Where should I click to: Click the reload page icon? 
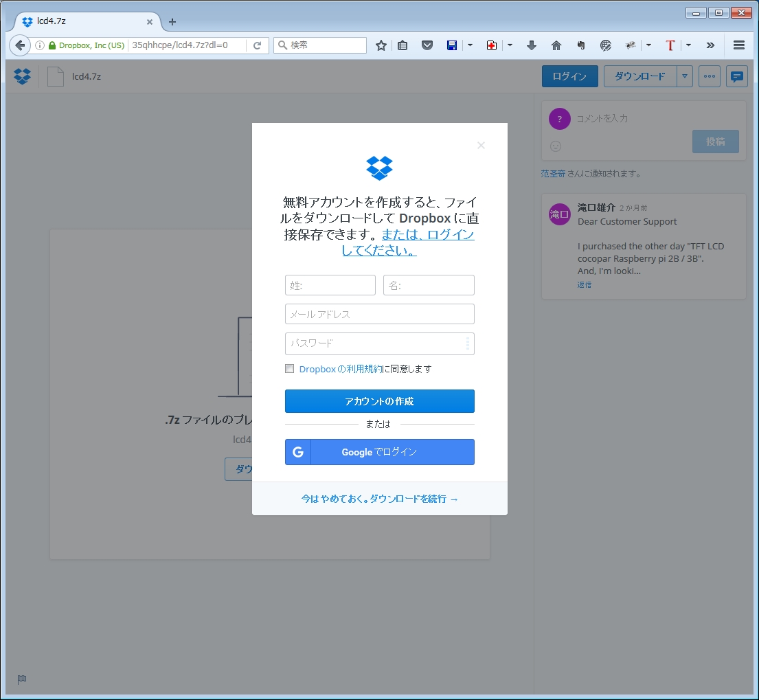point(258,45)
